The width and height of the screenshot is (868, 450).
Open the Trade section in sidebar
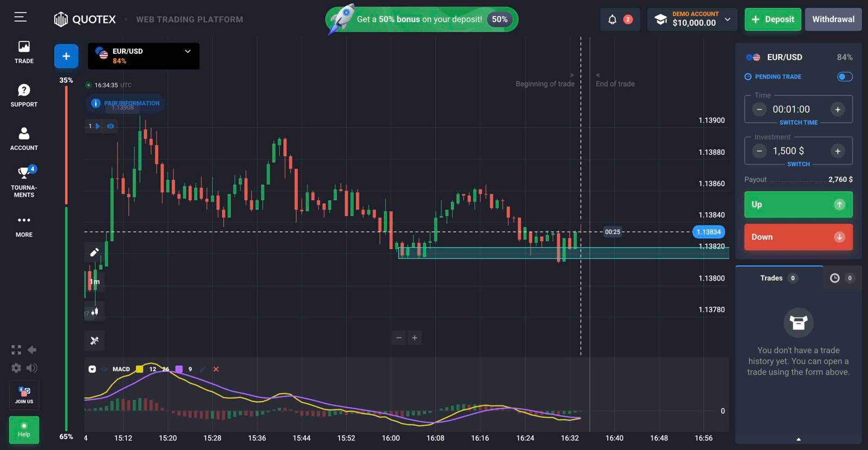(x=24, y=53)
